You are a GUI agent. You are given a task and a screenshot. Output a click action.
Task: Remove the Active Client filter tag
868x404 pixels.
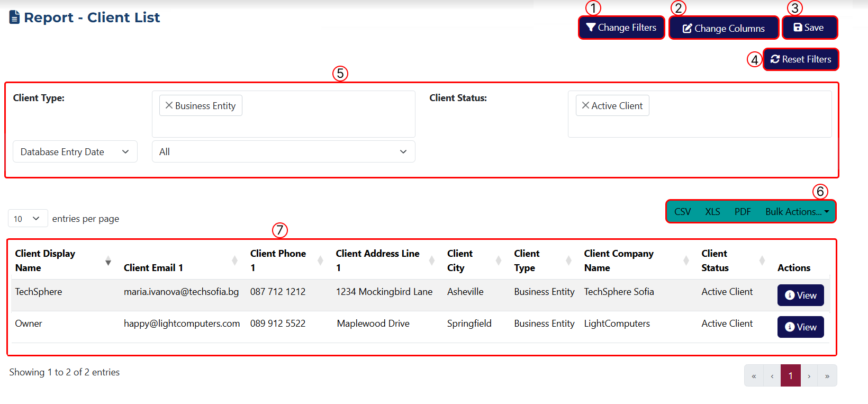585,105
